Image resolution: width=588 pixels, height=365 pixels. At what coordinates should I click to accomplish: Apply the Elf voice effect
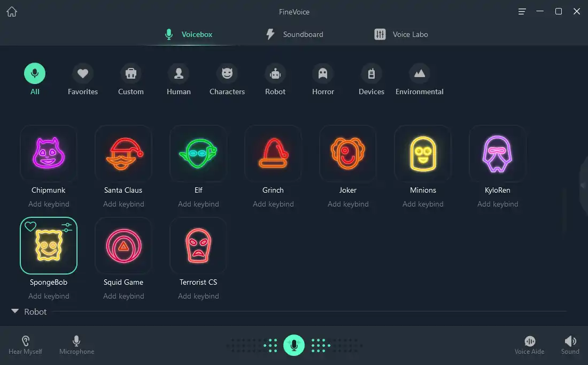tap(198, 154)
